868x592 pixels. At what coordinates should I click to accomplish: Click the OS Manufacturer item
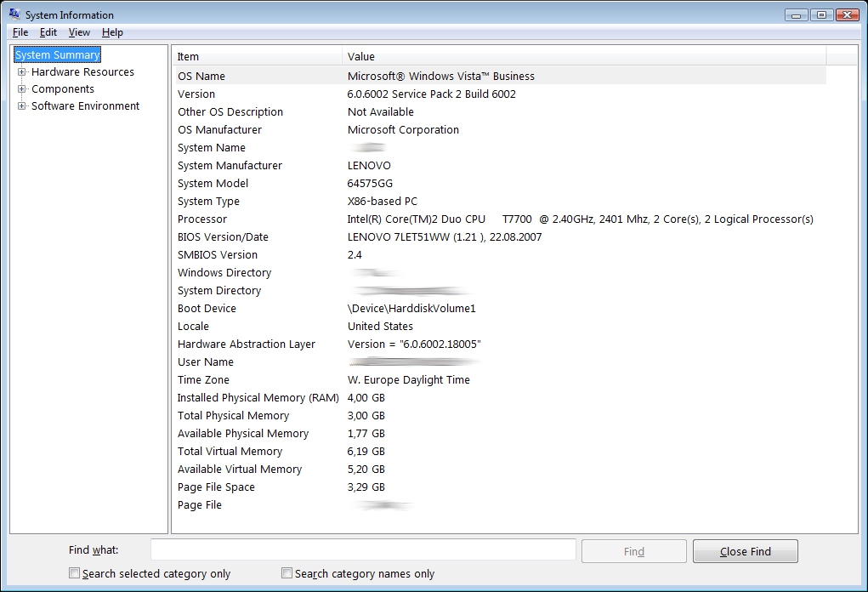click(x=220, y=129)
